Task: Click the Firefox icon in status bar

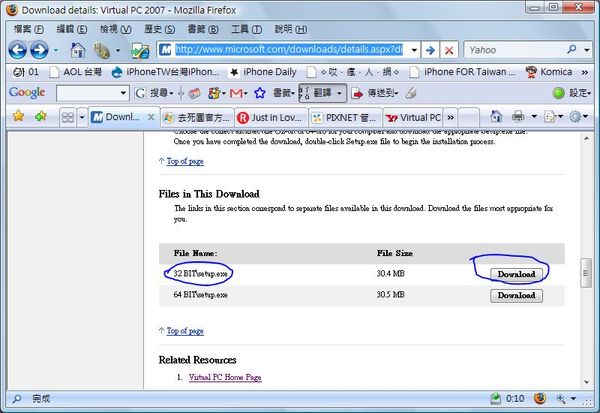Action: click(540, 399)
